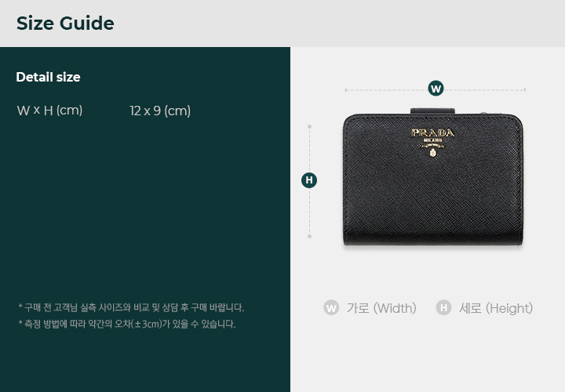Click the 세로 (Height) legend text
Viewport: 565px width, 392px height.
(496, 308)
